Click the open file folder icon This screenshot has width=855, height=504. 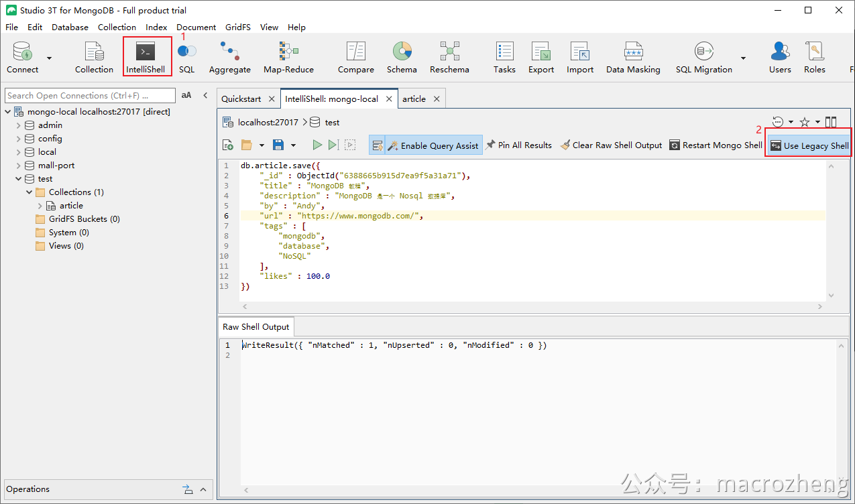(x=247, y=145)
